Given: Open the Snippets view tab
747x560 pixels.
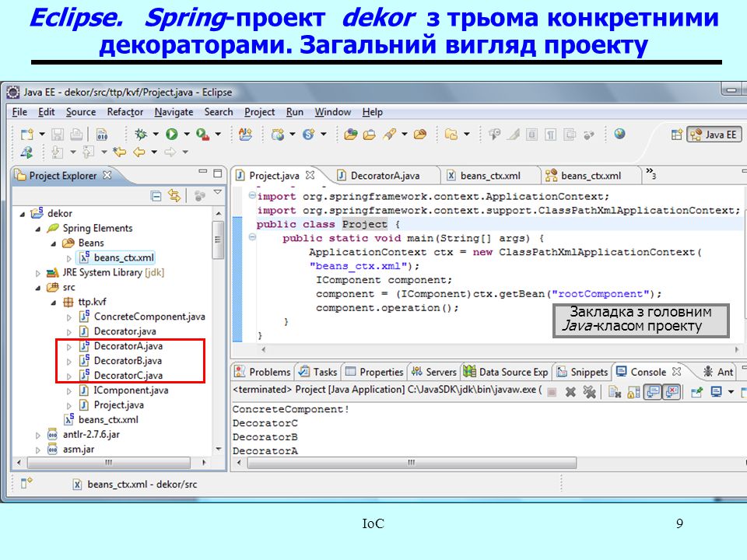Looking at the screenshot, I should [582, 372].
